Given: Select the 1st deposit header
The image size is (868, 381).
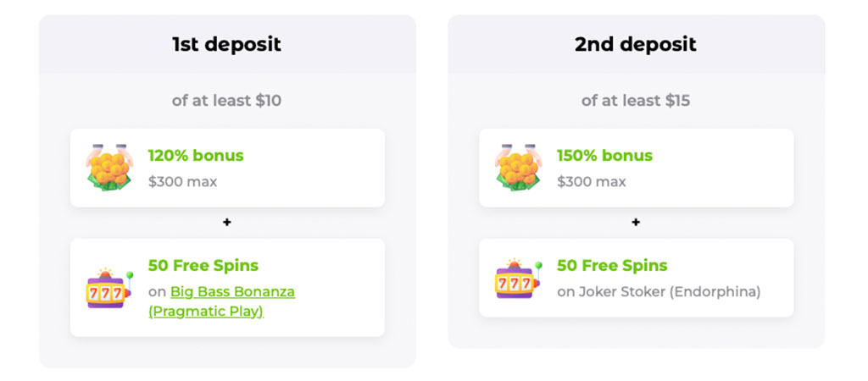Looking at the screenshot, I should tap(226, 44).
